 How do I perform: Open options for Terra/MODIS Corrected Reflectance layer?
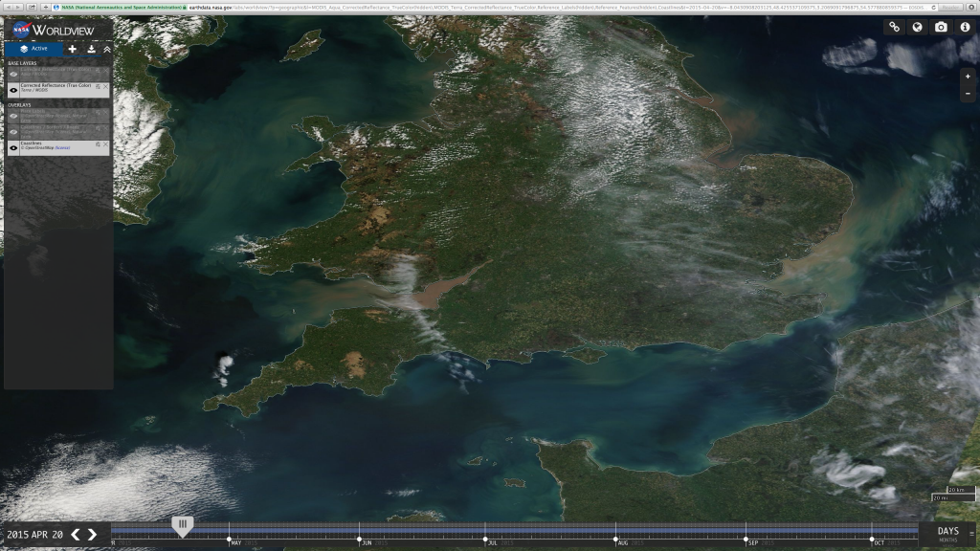tap(98, 87)
